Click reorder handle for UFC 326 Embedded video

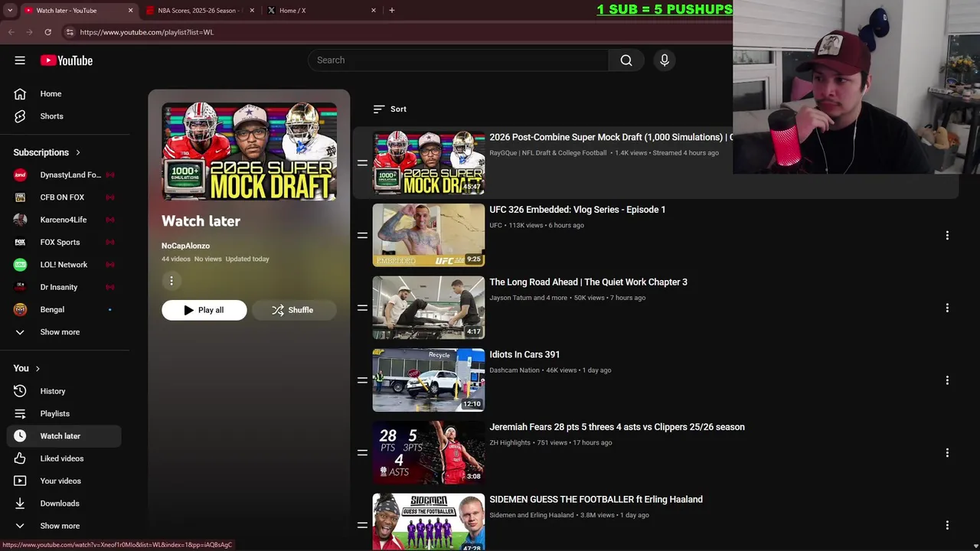coord(362,236)
